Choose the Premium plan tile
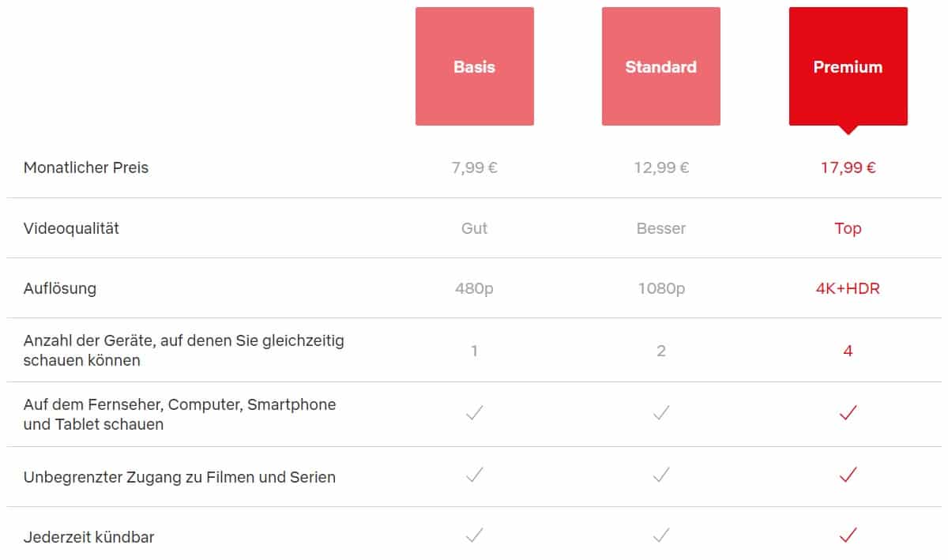The height and width of the screenshot is (560, 948). tap(848, 66)
